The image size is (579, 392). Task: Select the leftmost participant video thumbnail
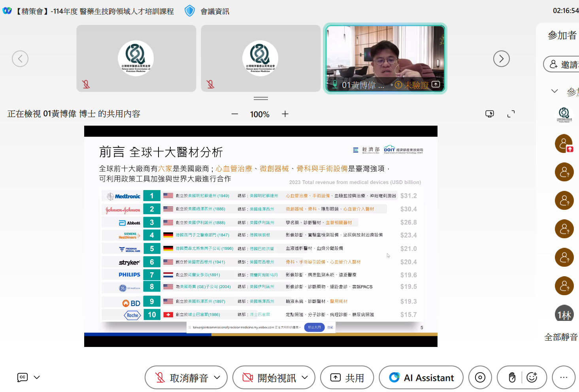coord(136,58)
